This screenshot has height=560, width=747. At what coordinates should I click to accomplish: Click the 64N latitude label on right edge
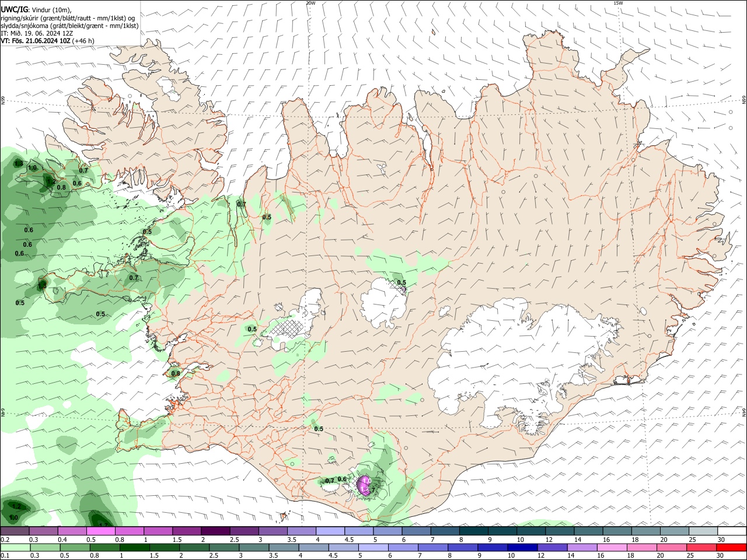point(744,412)
